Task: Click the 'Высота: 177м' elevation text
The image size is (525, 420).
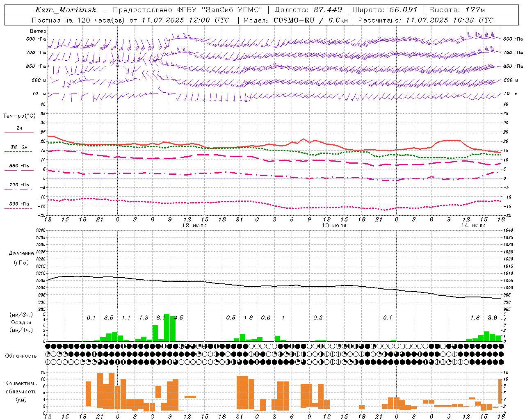Action: (x=457, y=10)
